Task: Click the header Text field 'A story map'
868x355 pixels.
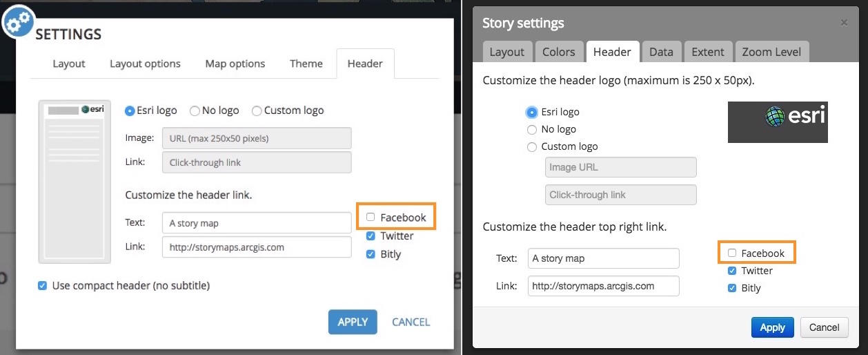Action: (257, 223)
